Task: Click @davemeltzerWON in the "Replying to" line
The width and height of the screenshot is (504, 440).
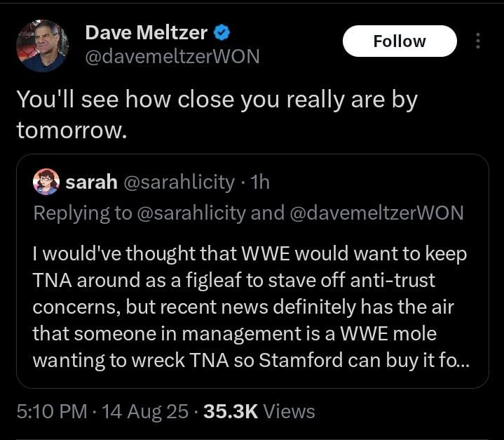Action: (x=376, y=213)
